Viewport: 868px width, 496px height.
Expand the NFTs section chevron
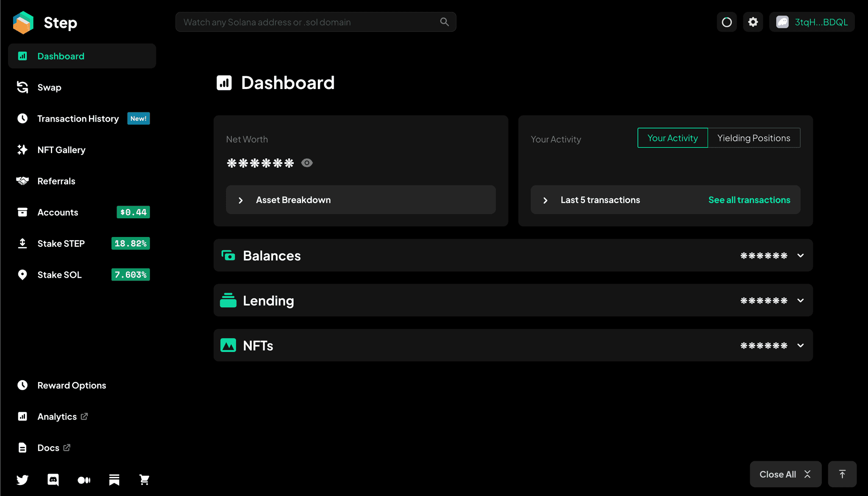(x=800, y=346)
